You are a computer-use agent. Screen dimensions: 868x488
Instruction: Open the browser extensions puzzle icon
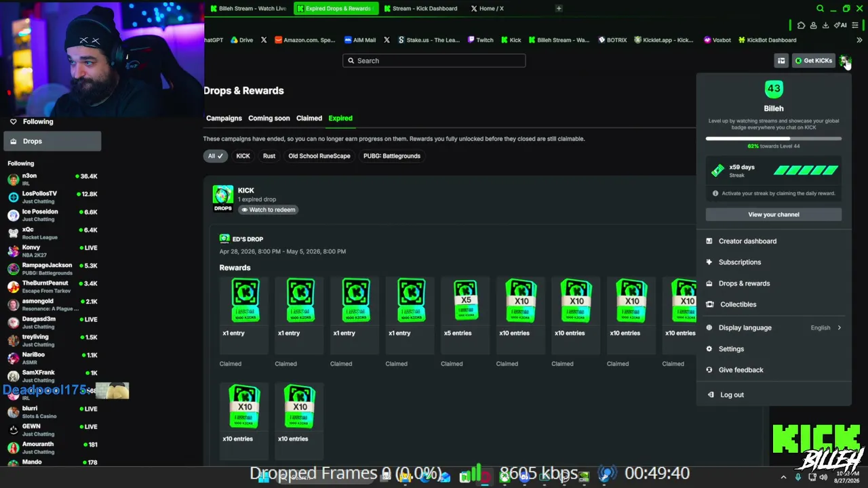801,26
